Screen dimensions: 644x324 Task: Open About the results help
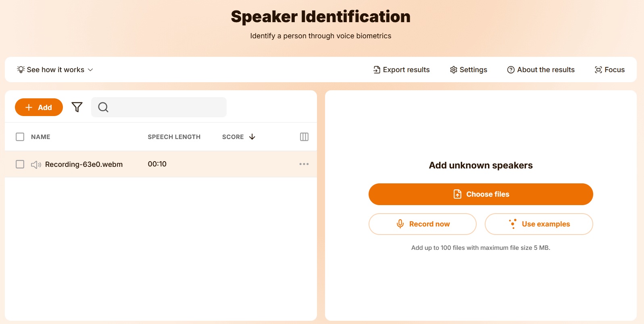(x=541, y=70)
